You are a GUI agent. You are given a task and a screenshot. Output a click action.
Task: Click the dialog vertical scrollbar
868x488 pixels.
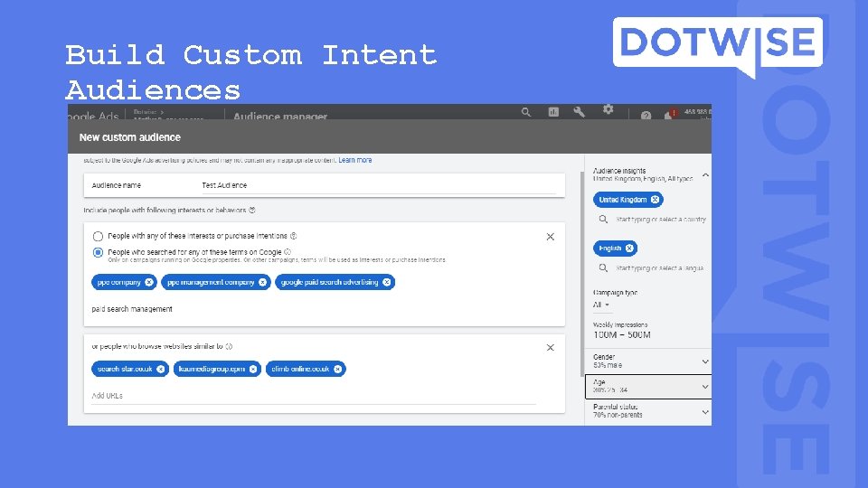tap(581, 274)
